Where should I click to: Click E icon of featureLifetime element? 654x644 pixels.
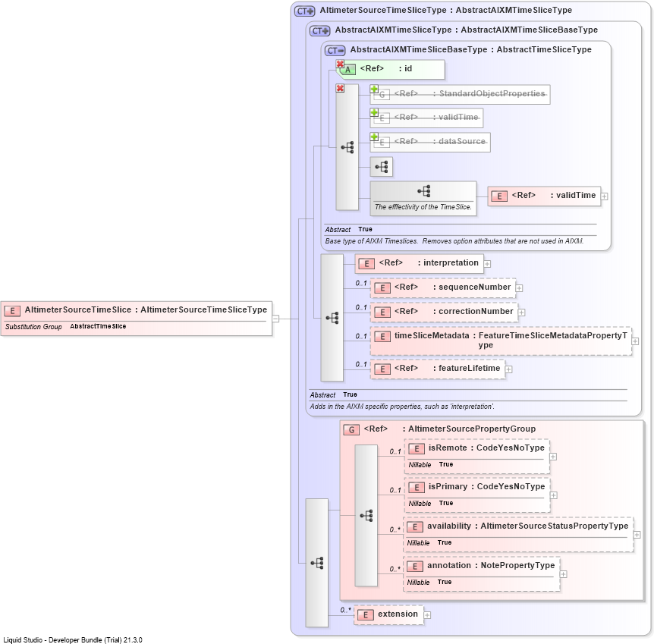pos(382,369)
